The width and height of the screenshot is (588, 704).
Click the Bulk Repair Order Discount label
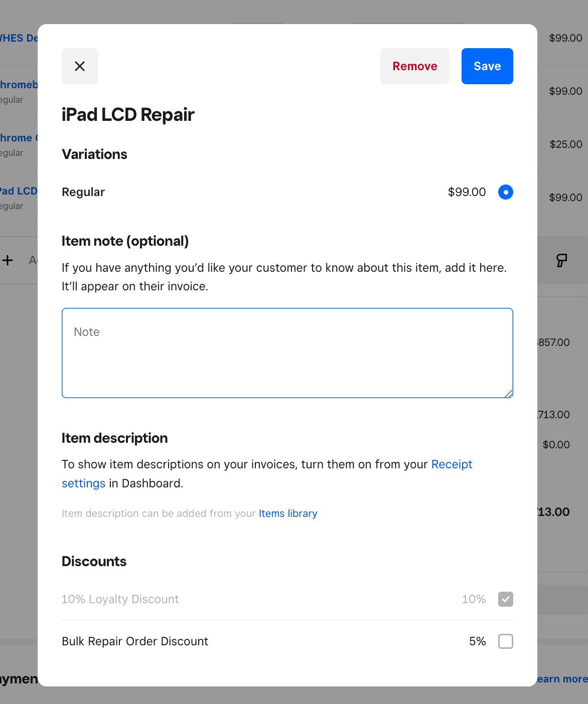point(135,641)
